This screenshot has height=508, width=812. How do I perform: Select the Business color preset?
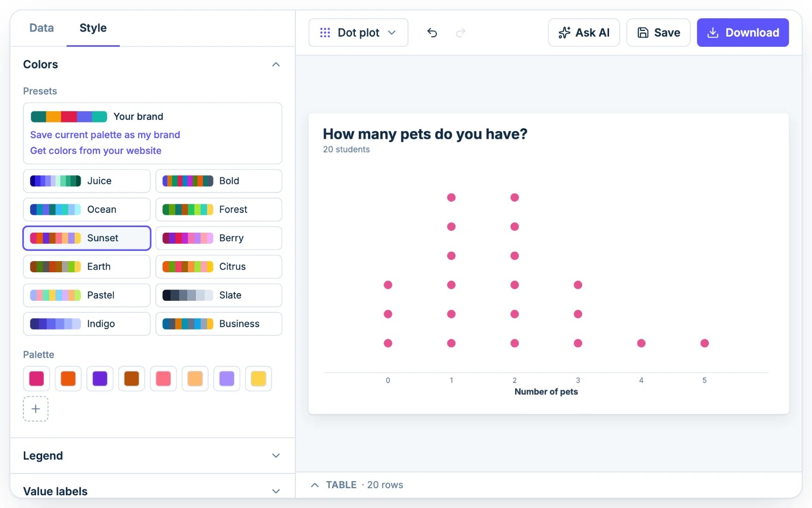219,324
